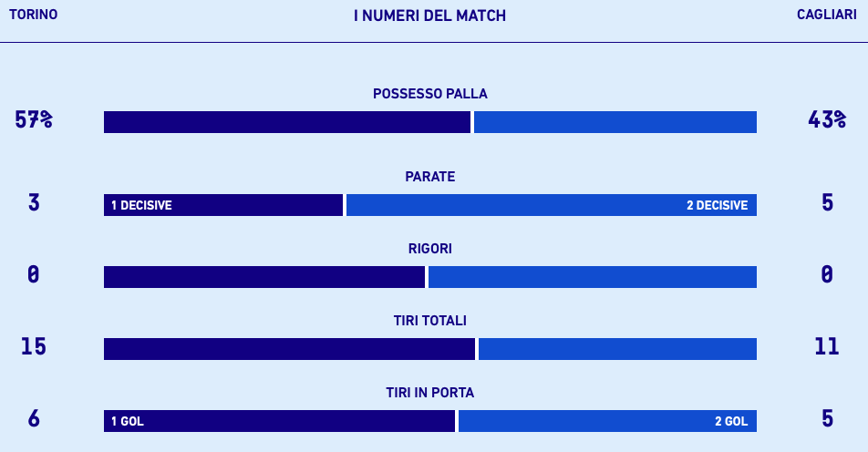Viewport: 868px width, 452px height.
Task: Click Cagliari's 43% possession value
Action: click(x=827, y=119)
